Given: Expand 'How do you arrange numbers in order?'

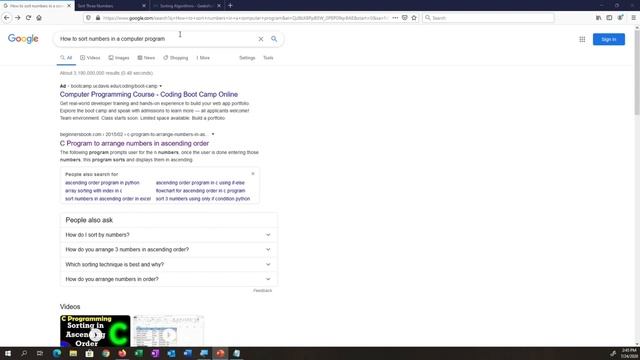Looking at the screenshot, I should (168, 279).
